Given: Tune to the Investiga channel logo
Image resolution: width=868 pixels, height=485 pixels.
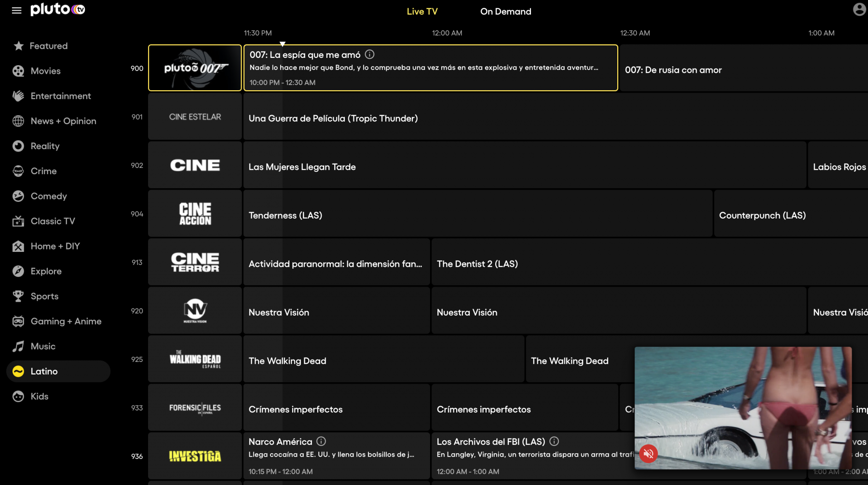Looking at the screenshot, I should pyautogui.click(x=195, y=456).
